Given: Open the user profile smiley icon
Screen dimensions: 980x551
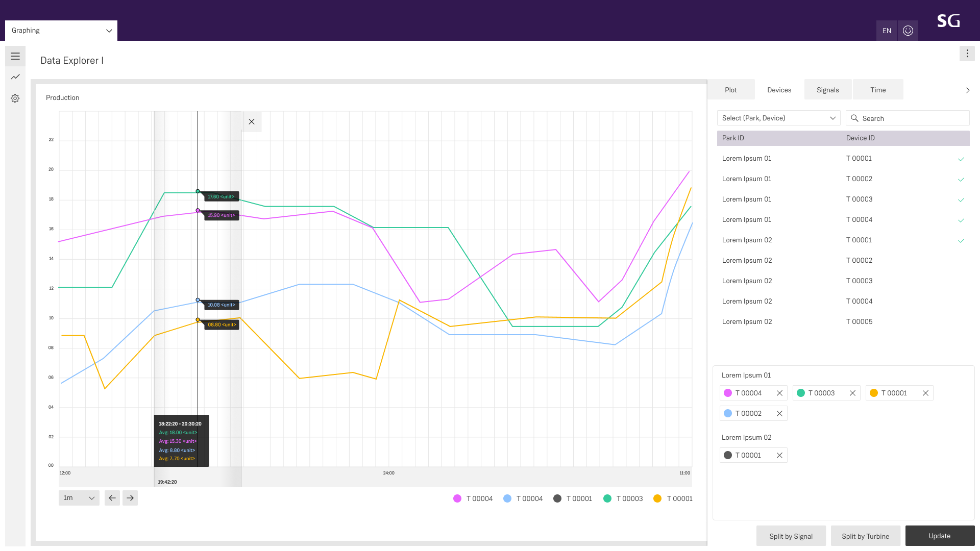Looking at the screenshot, I should tap(908, 31).
